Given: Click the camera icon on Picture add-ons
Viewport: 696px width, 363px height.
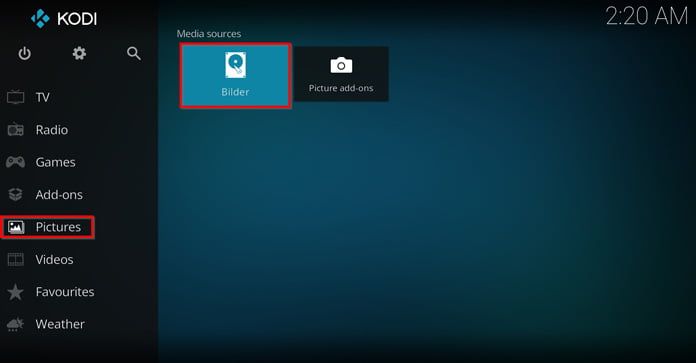Looking at the screenshot, I should [x=341, y=65].
